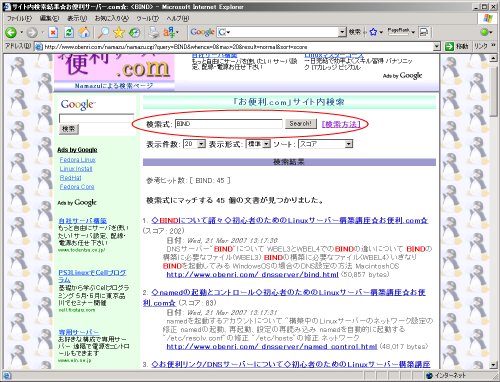Click the Google toolbar bookmark star

373,32
